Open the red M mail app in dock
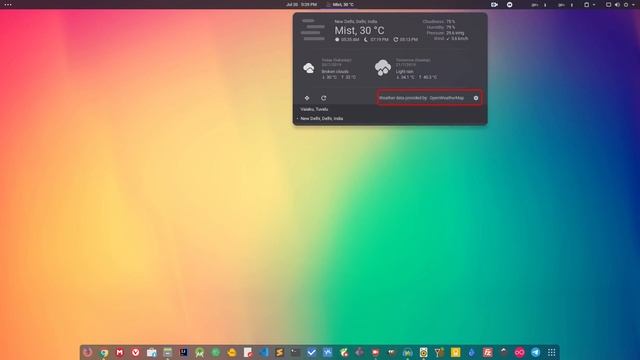 120,352
